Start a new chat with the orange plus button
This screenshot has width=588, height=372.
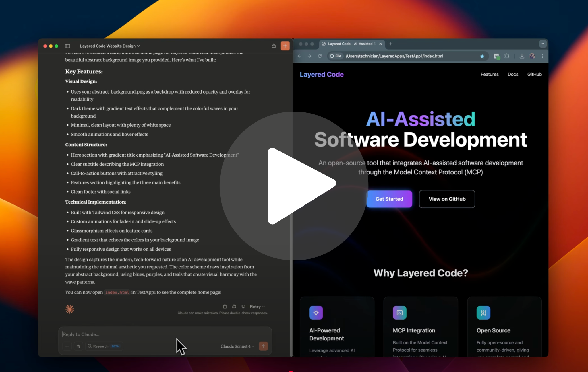coord(285,46)
